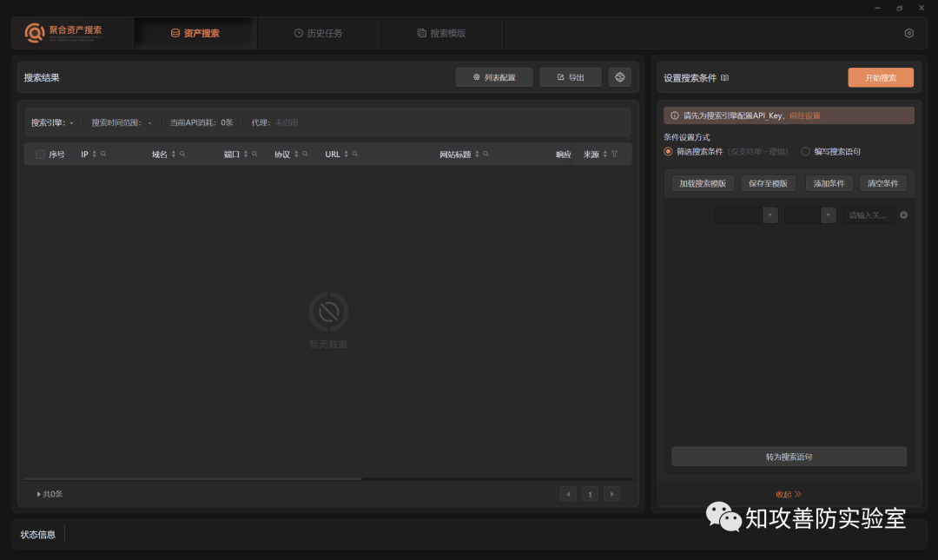Click the keyword input field 请输入关...
Image resolution: width=938 pixels, height=560 pixels.
(869, 214)
